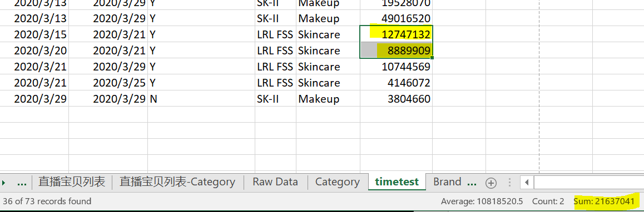Select cell with value 10744569
Image resolution: width=644 pixels, height=212 pixels.
397,67
